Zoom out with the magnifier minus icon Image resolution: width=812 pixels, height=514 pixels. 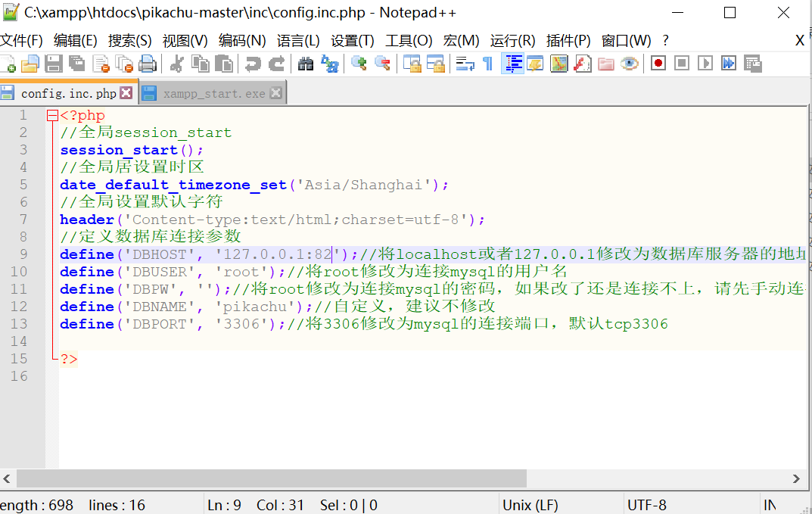pos(382,64)
